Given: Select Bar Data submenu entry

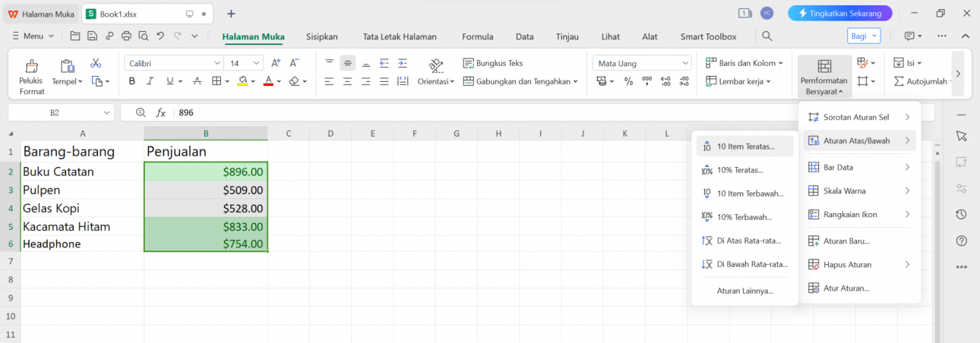Looking at the screenshot, I should click(x=859, y=167).
